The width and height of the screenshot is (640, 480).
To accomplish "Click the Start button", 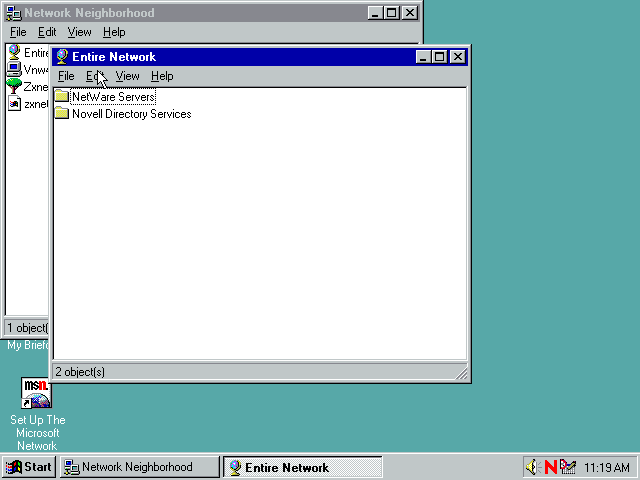I will tap(29, 467).
